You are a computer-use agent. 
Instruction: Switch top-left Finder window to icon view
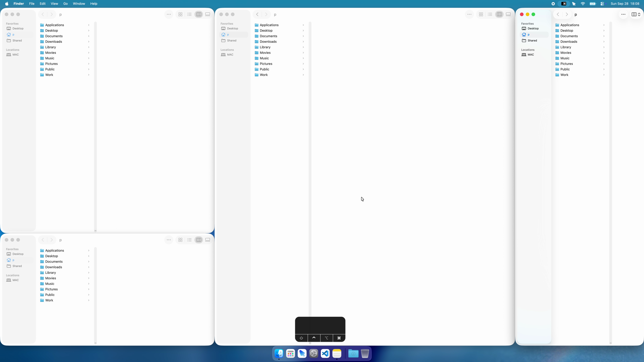180,14
